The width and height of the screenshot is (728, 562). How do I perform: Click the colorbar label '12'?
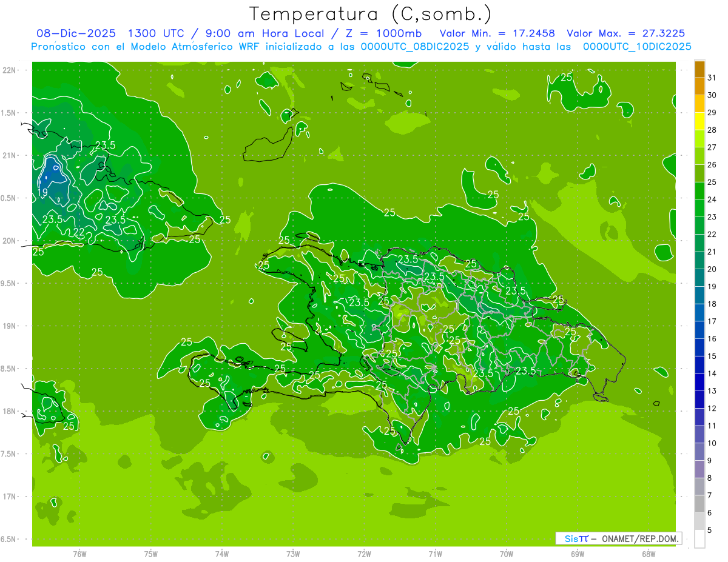click(712, 408)
